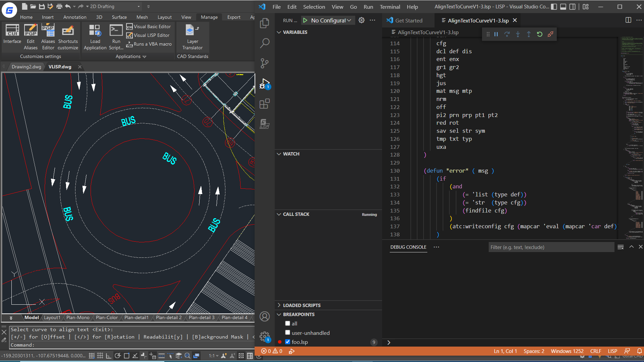
Task: Restart the debug session
Action: pyautogui.click(x=539, y=34)
